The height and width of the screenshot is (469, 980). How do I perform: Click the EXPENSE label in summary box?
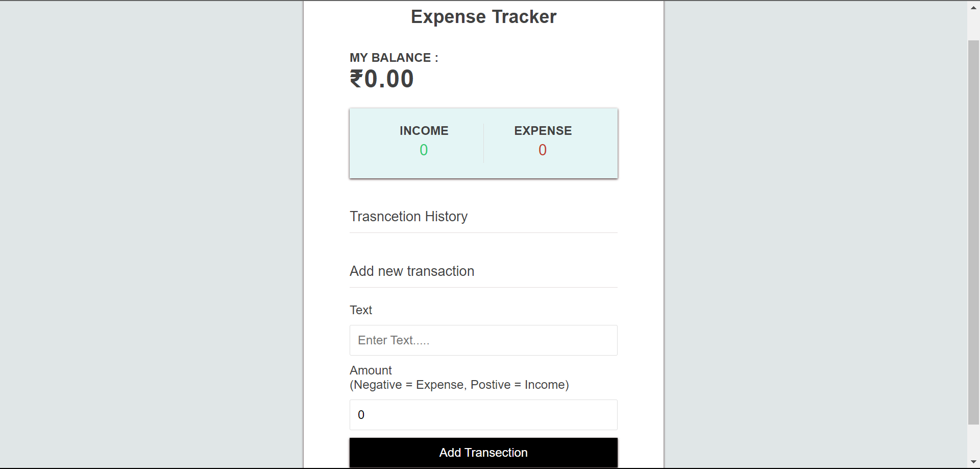pos(543,131)
